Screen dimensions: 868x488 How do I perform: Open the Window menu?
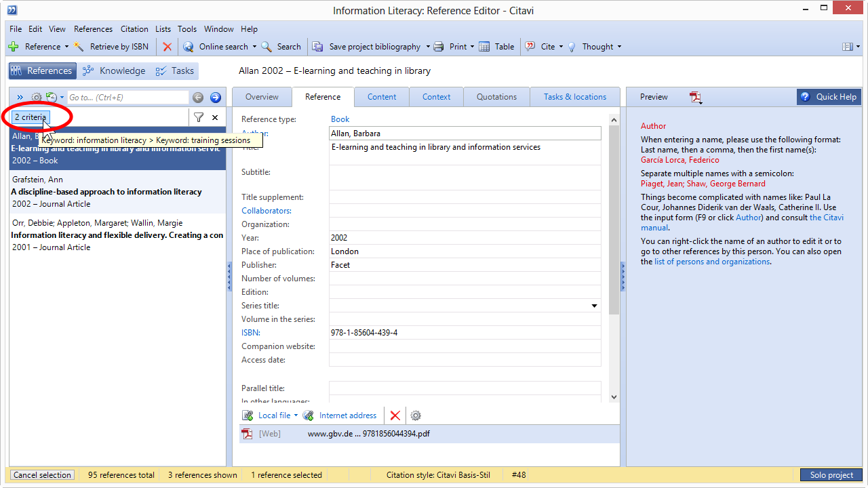[219, 29]
